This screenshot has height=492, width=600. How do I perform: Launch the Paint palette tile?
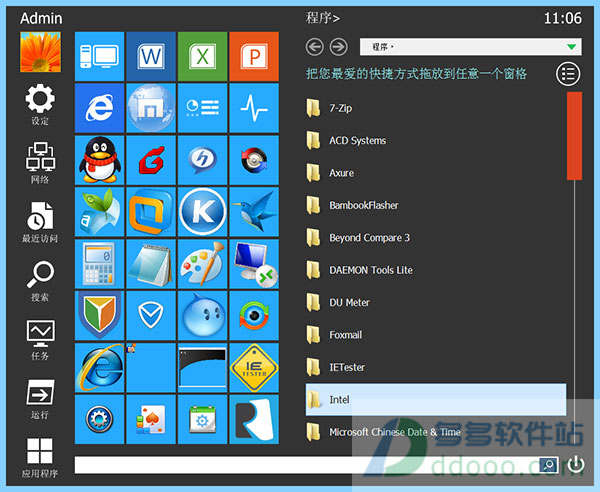point(203,264)
